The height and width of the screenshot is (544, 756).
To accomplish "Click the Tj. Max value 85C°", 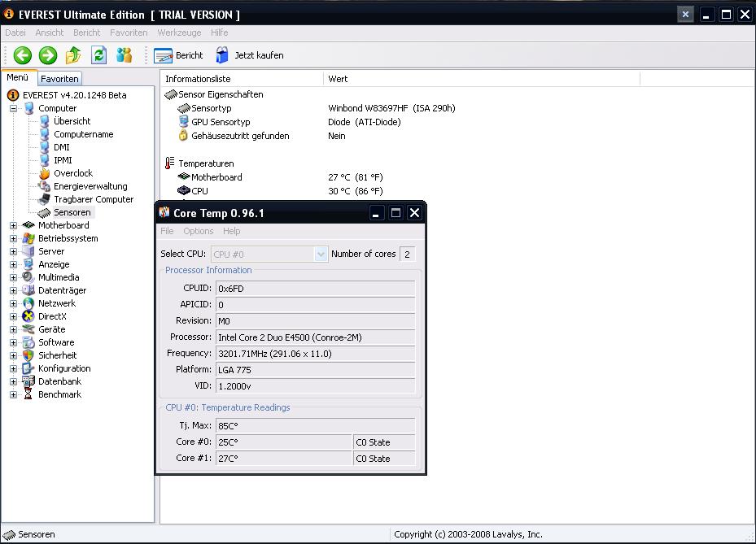I will pyautogui.click(x=315, y=426).
